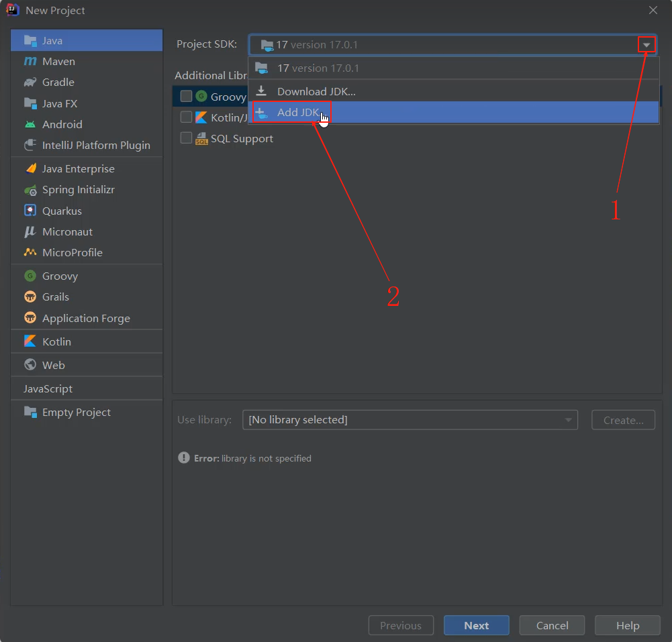Click the Java Enterprise flame icon

pyautogui.click(x=30, y=169)
